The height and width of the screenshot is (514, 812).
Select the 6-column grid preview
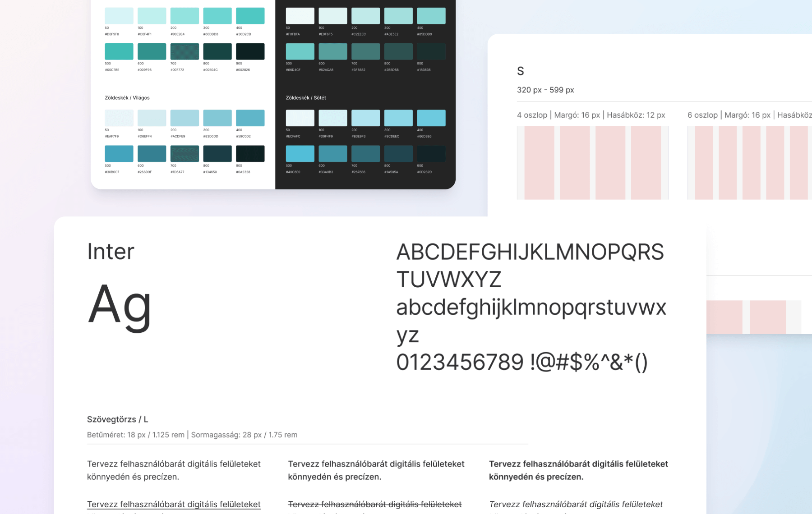(750, 163)
